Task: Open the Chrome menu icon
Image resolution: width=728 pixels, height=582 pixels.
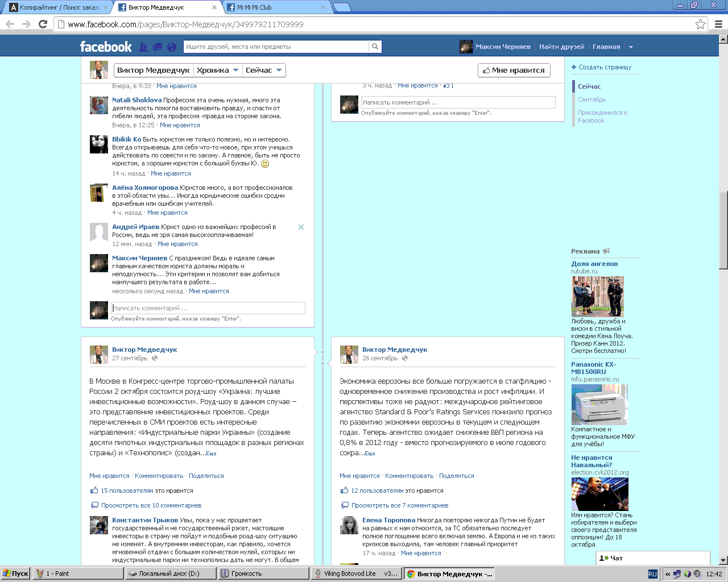Action: (x=718, y=24)
